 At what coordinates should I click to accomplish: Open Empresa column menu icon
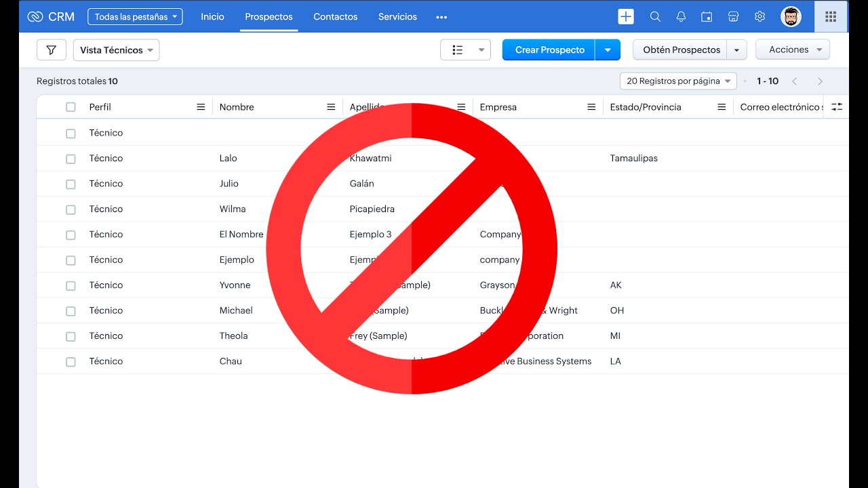pyautogui.click(x=591, y=107)
